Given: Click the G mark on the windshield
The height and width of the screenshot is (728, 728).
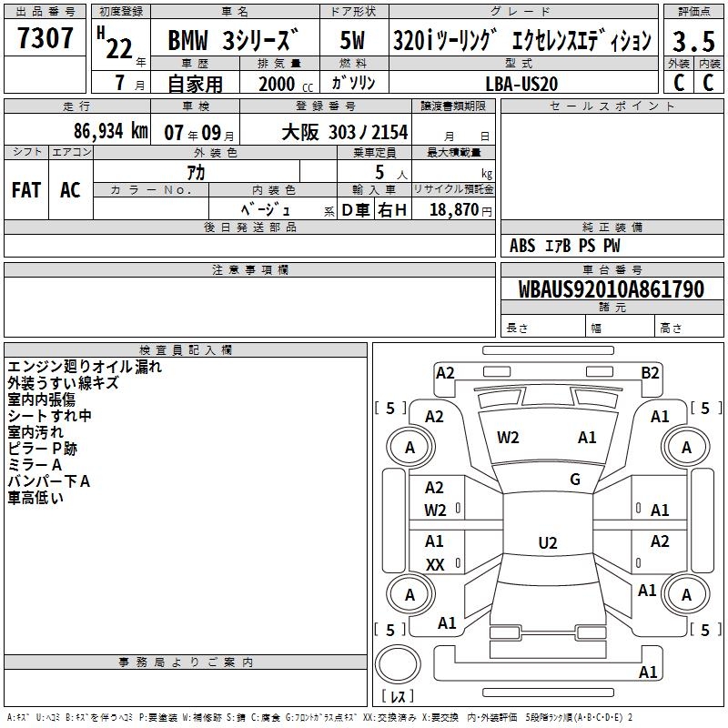Looking at the screenshot, I should 575,480.
